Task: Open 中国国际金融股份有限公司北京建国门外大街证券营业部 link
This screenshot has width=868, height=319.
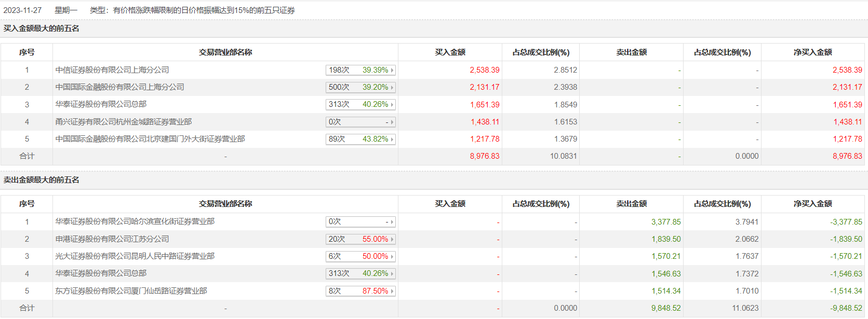Action: (150, 139)
